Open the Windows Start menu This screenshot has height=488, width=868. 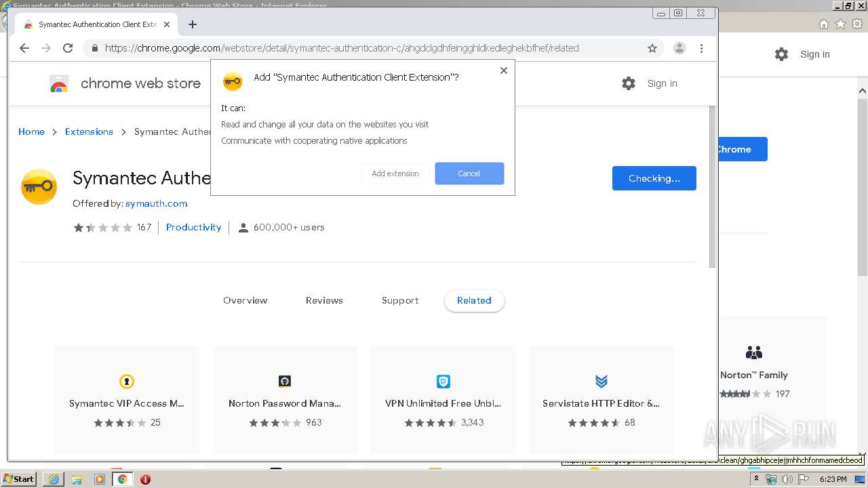tap(18, 479)
